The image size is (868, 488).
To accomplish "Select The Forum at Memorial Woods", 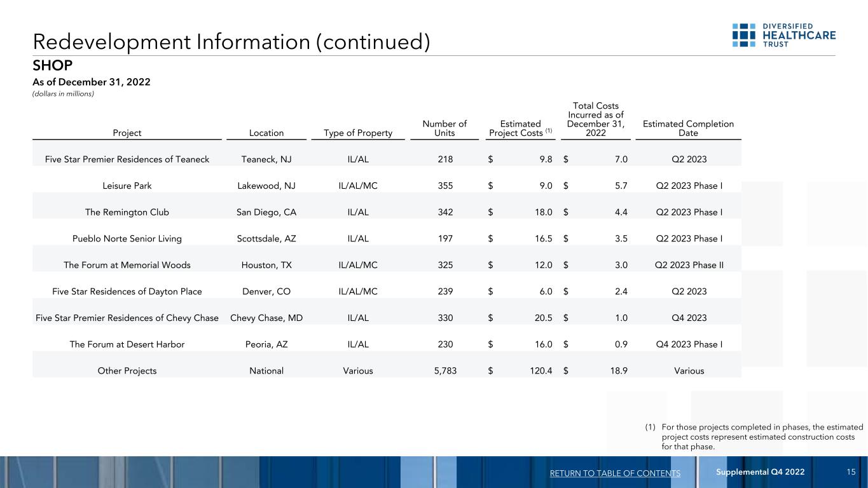I will click(127, 265).
